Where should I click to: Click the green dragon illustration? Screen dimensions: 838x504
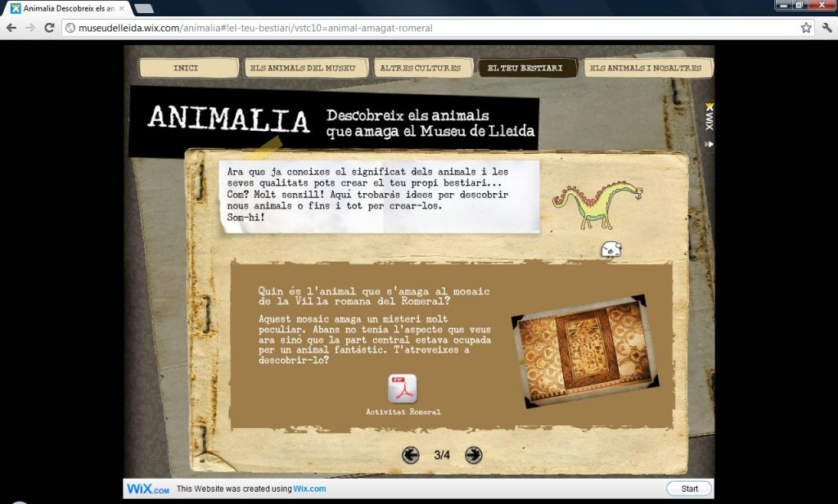pyautogui.click(x=596, y=204)
